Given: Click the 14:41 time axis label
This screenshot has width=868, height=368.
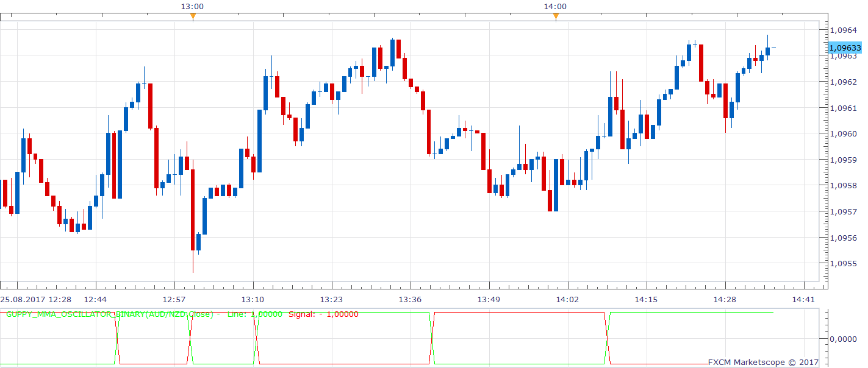Looking at the screenshot, I should pyautogui.click(x=803, y=299).
